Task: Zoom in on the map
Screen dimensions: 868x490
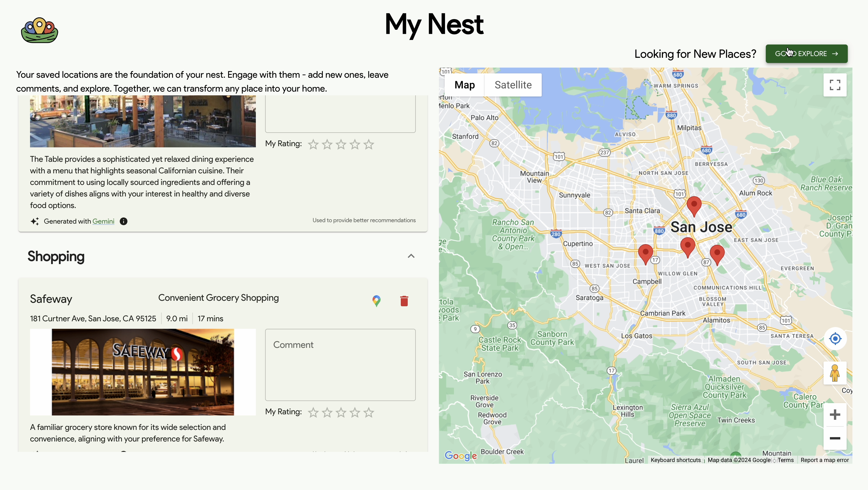Action: point(835,415)
